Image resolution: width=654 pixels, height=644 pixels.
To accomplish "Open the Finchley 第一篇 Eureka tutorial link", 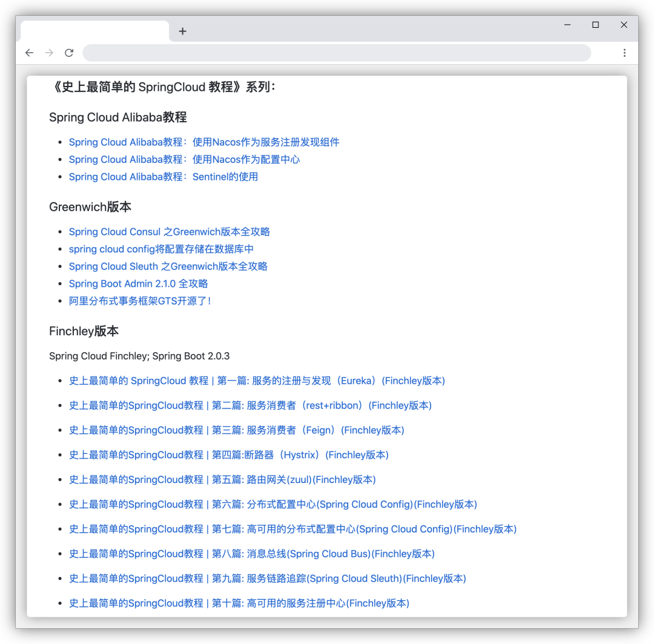I will tap(257, 381).
